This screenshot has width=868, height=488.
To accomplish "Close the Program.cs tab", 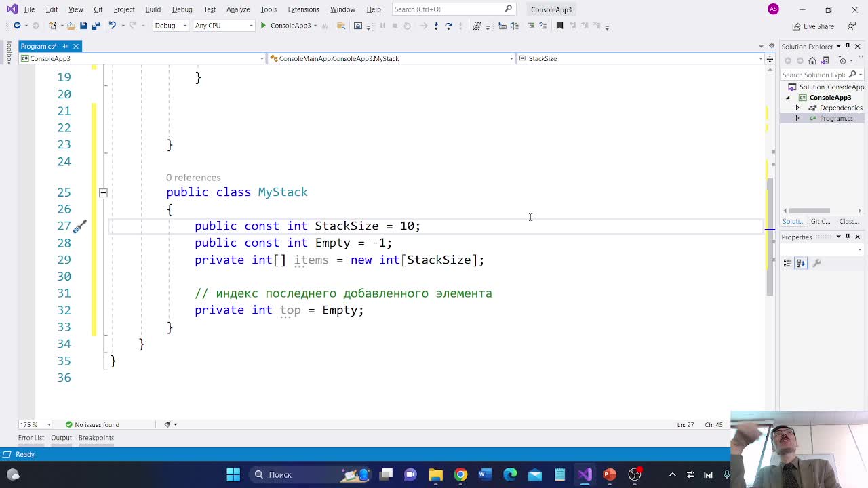I will point(76,46).
